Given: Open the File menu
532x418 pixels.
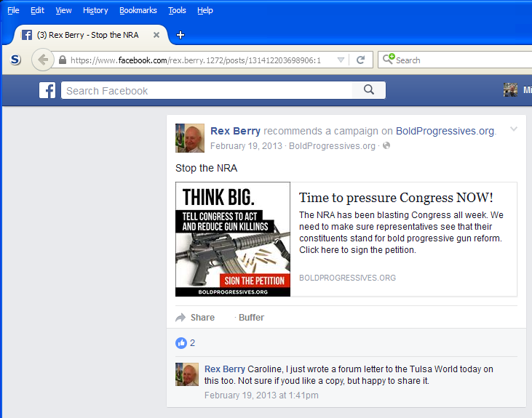Looking at the screenshot, I should 13,10.
